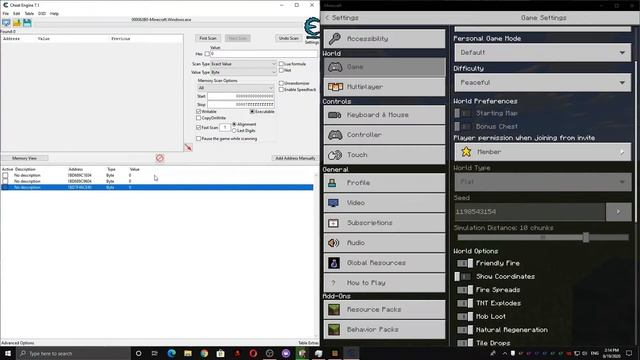Adjust the Simulation Distance slider handle
The width and height of the screenshot is (640, 360).
[x=586, y=237]
